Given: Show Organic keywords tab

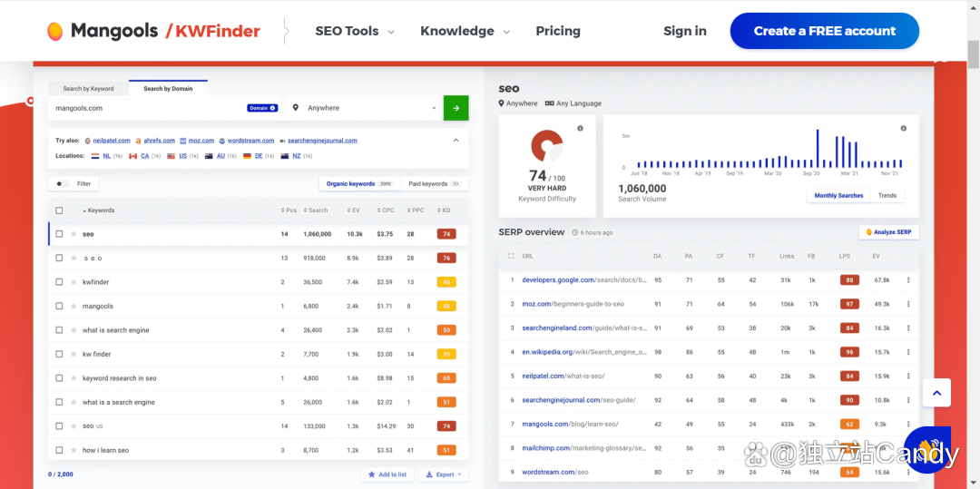Looking at the screenshot, I should (x=359, y=183).
